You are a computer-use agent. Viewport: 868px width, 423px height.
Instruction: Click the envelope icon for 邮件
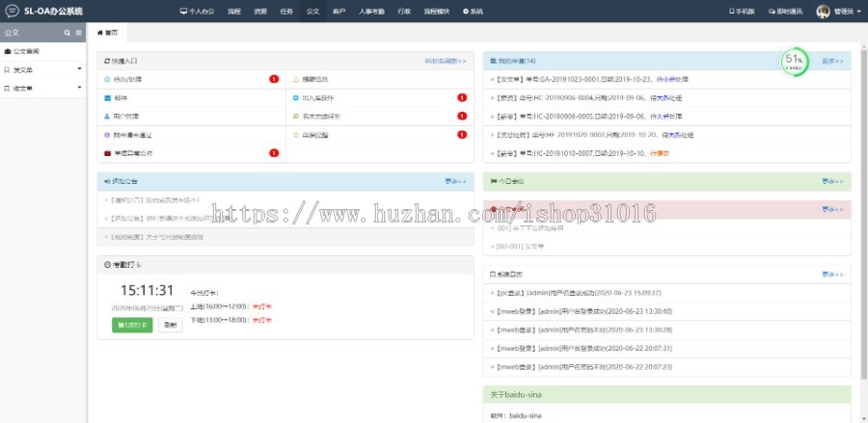click(107, 98)
